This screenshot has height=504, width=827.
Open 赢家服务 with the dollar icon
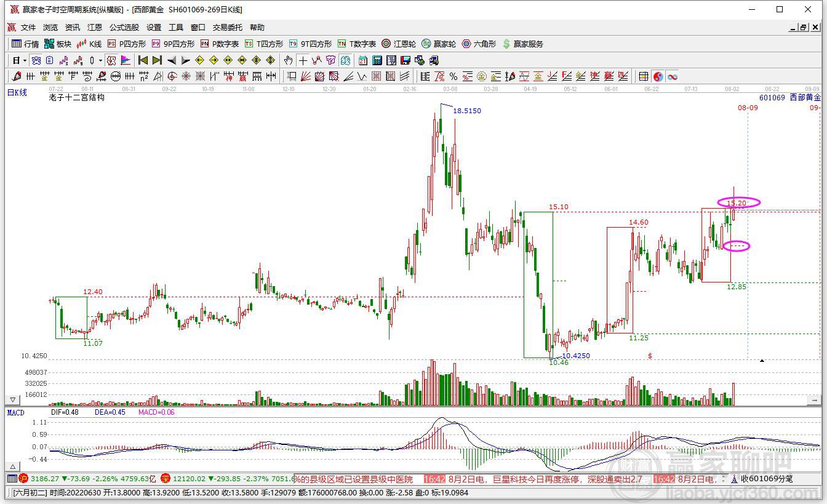(523, 44)
